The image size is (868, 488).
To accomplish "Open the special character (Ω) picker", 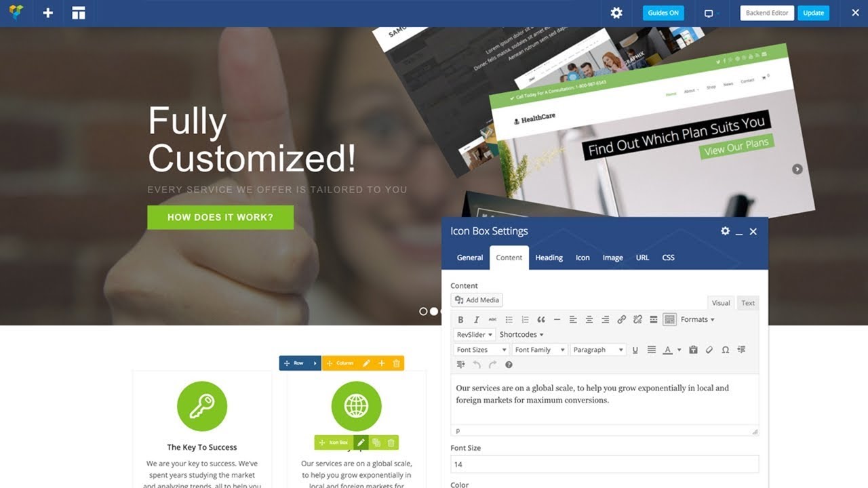I will (x=725, y=350).
